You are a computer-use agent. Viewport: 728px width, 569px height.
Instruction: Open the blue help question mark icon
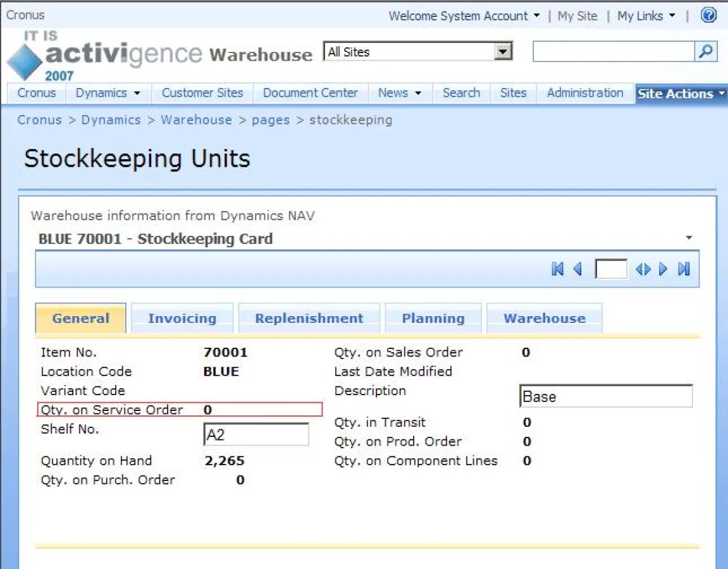tap(708, 15)
